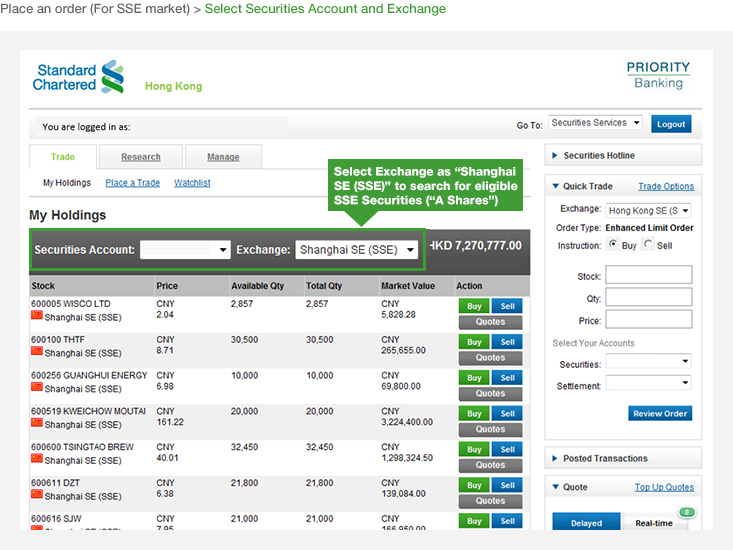This screenshot has height=550, width=733.
Task: Click the Hong Kong region label
Action: click(173, 86)
